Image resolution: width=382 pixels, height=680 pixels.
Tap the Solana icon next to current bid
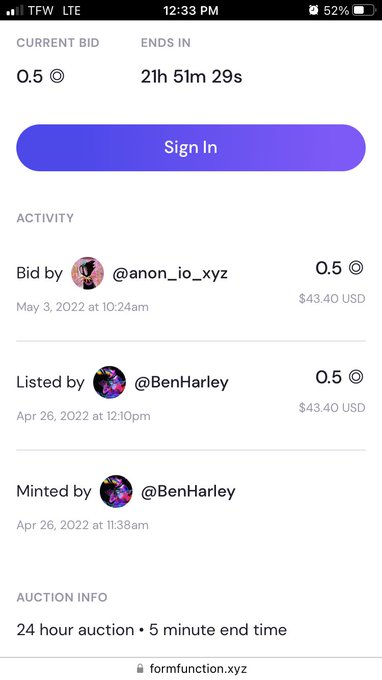57,76
